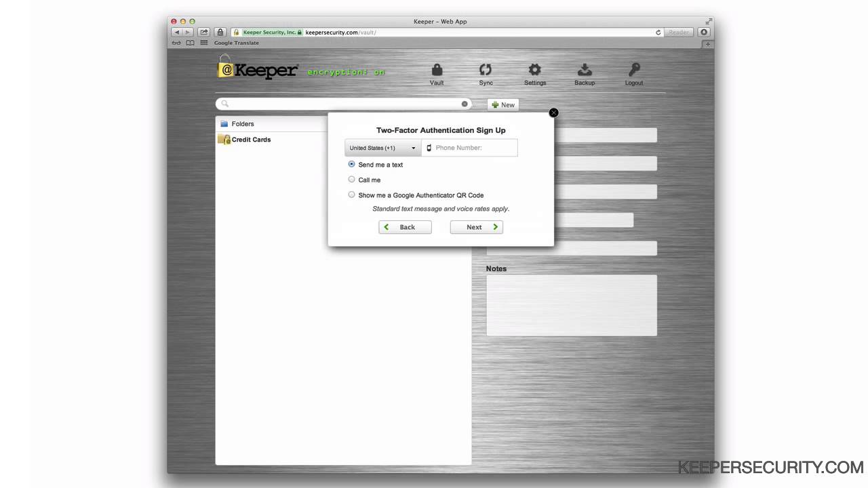Enter fullscreen with the arrows icon
Viewport: 868px width, 488px height.
pos(709,21)
